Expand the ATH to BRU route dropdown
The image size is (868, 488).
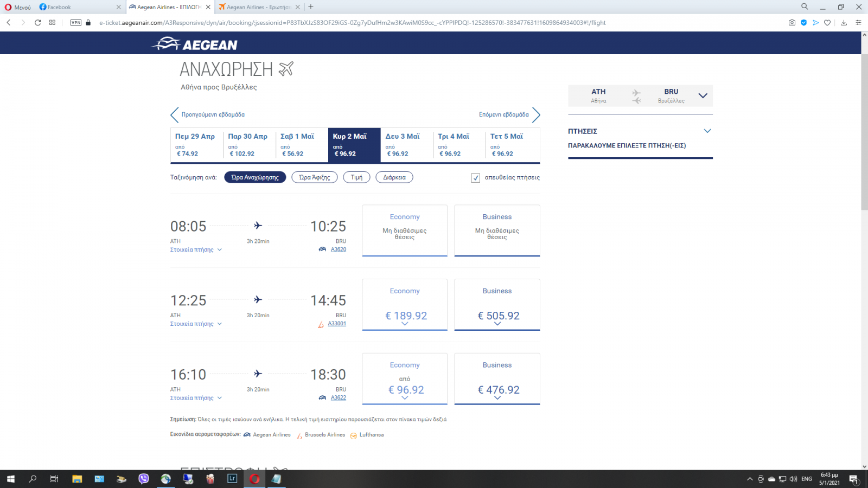(x=703, y=96)
